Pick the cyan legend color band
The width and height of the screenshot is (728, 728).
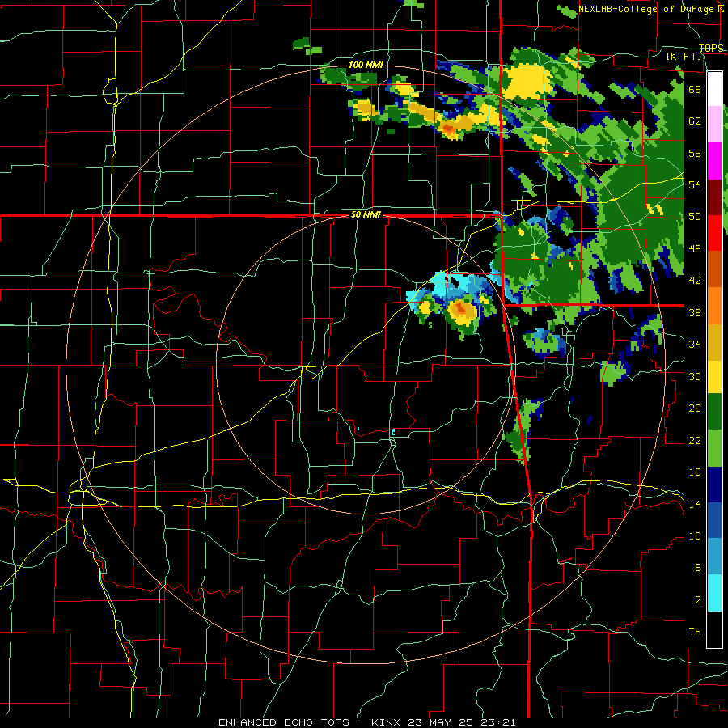click(714, 593)
